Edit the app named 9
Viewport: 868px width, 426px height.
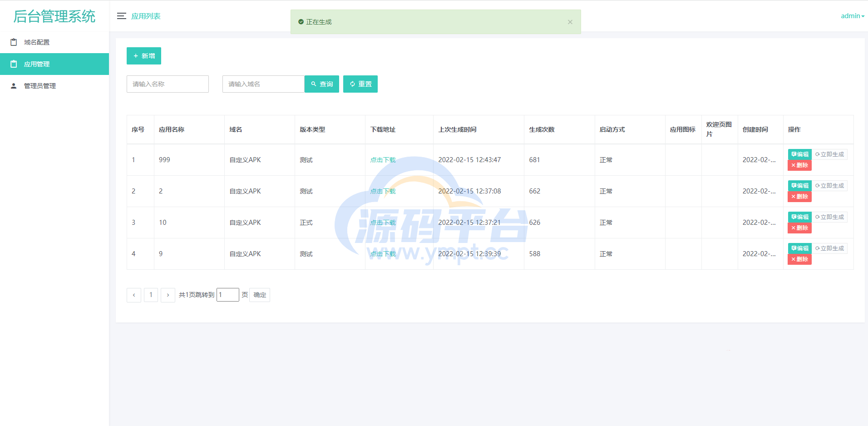click(800, 248)
